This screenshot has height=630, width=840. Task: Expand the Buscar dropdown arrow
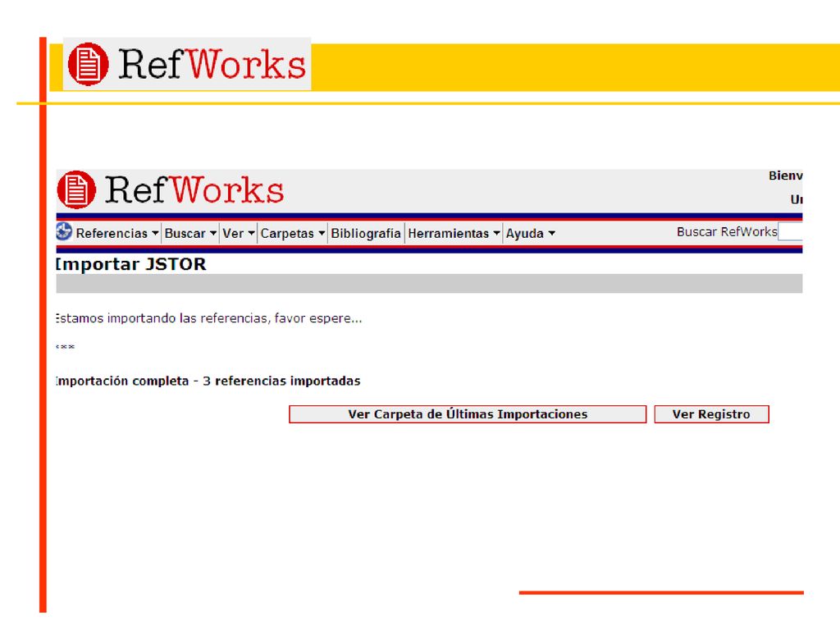point(212,233)
